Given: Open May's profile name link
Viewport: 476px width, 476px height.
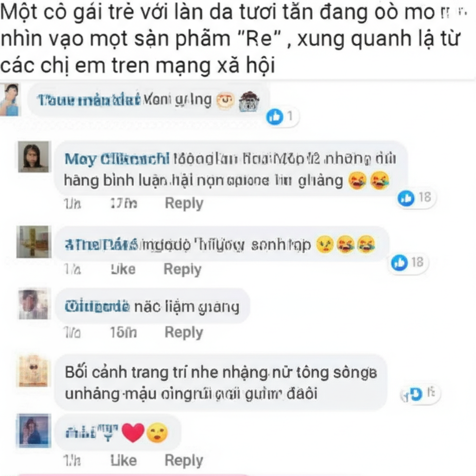Looking at the screenshot, I should click(117, 159).
